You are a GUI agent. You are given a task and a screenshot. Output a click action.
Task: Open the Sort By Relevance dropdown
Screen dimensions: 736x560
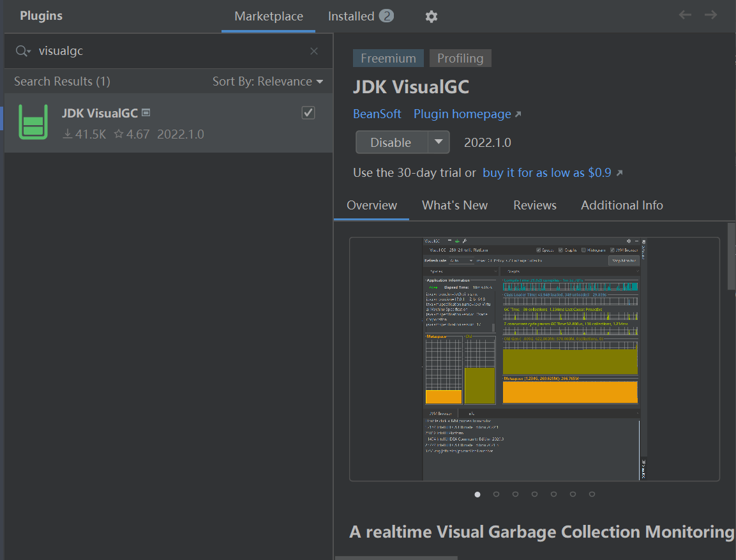point(267,81)
